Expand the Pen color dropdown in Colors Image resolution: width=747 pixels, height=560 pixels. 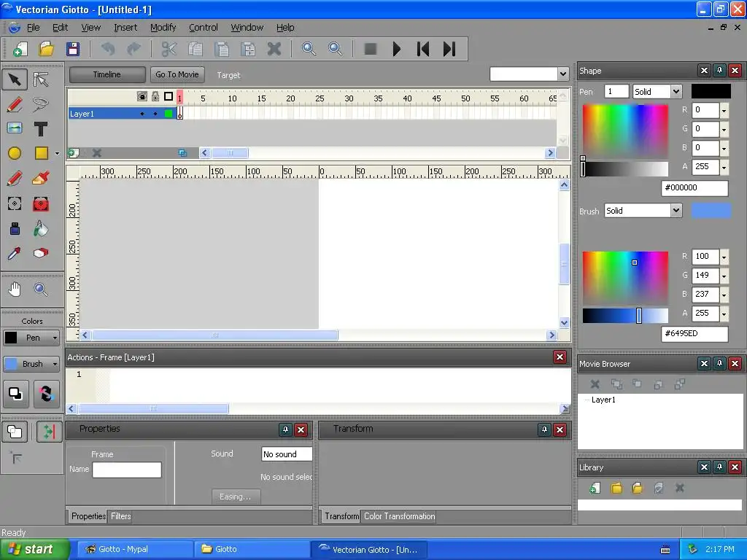tap(55, 338)
